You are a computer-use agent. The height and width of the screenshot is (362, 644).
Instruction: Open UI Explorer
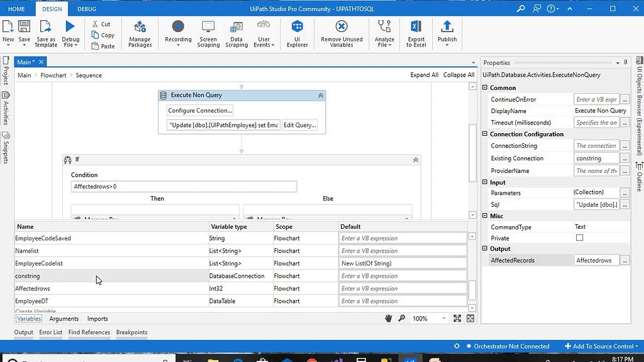(x=297, y=34)
